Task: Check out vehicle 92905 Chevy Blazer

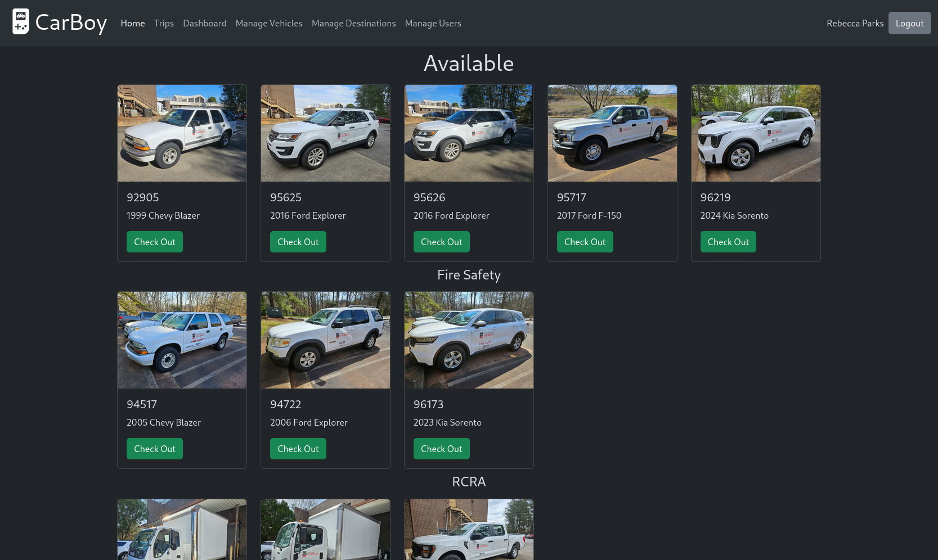Action: tap(154, 242)
